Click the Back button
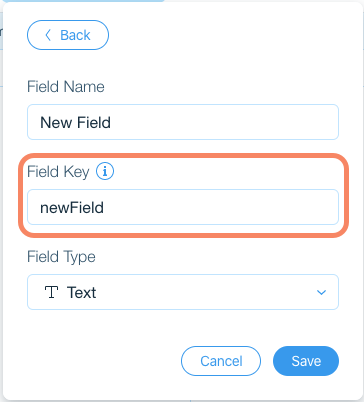Viewport: 364px width, 402px height. pyautogui.click(x=68, y=35)
